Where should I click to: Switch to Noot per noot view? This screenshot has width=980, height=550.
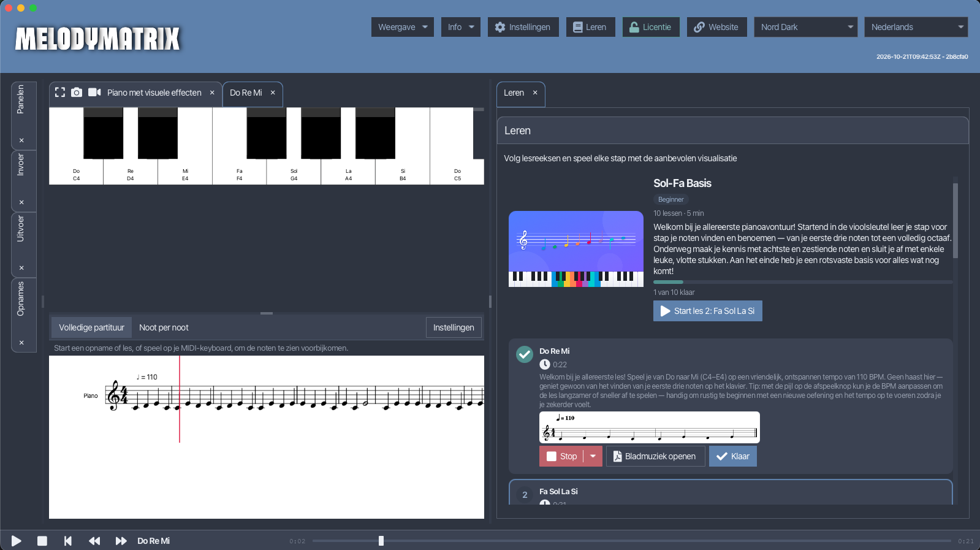tap(164, 327)
